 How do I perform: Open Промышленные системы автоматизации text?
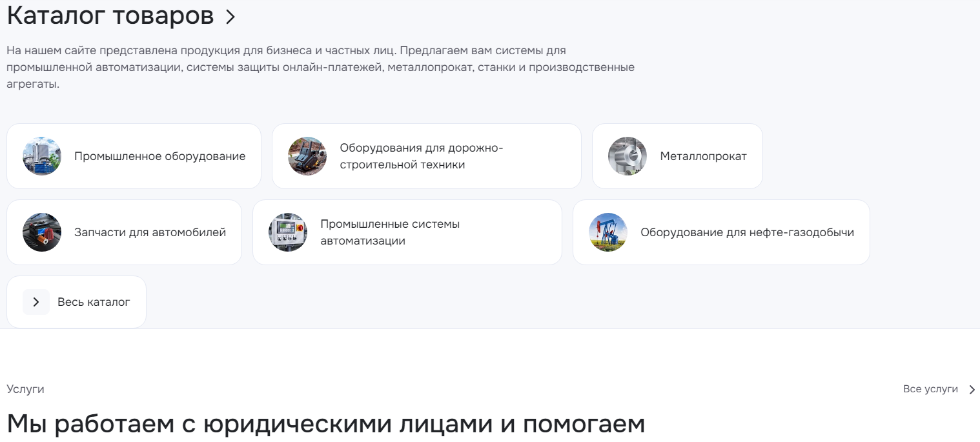click(390, 232)
